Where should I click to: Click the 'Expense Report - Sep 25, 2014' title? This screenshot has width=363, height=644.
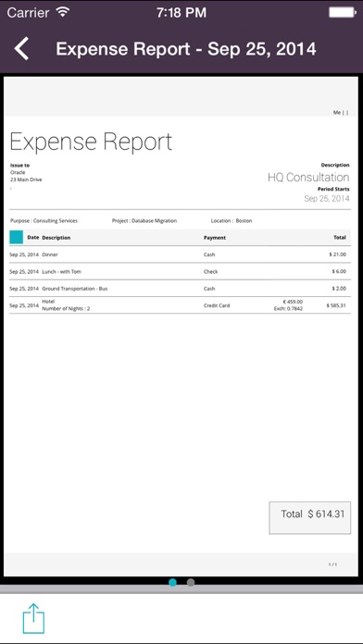coord(186,49)
